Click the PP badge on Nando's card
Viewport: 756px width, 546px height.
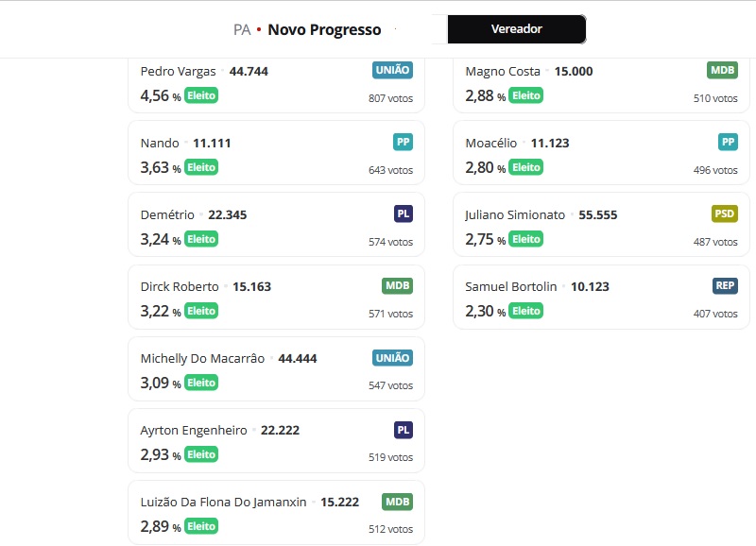(404, 142)
